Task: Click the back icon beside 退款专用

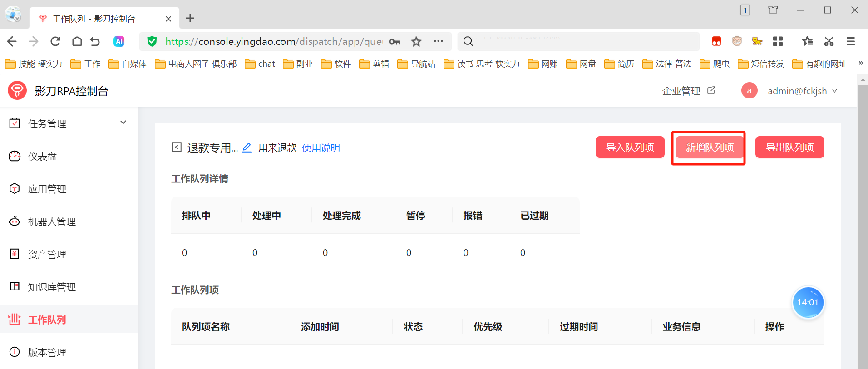Action: 177,147
